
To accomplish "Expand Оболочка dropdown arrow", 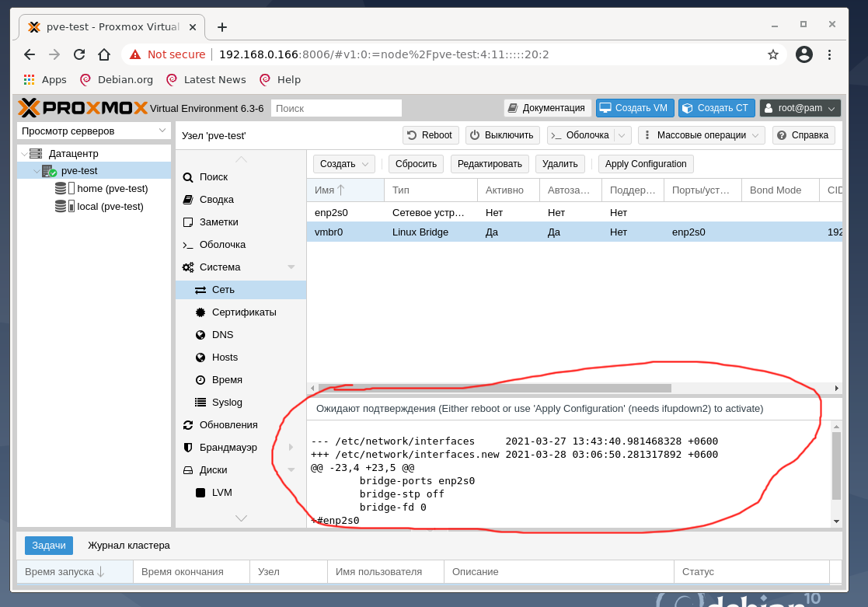I will click(x=622, y=135).
